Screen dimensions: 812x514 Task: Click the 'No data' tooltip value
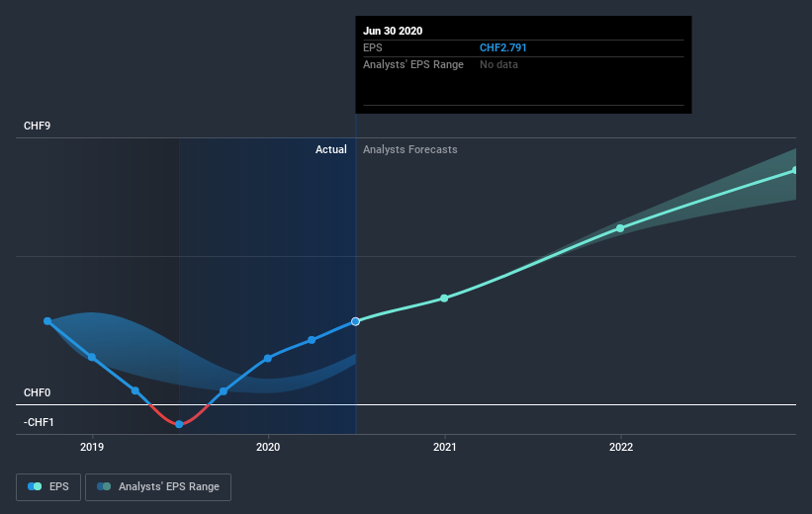pyautogui.click(x=498, y=64)
